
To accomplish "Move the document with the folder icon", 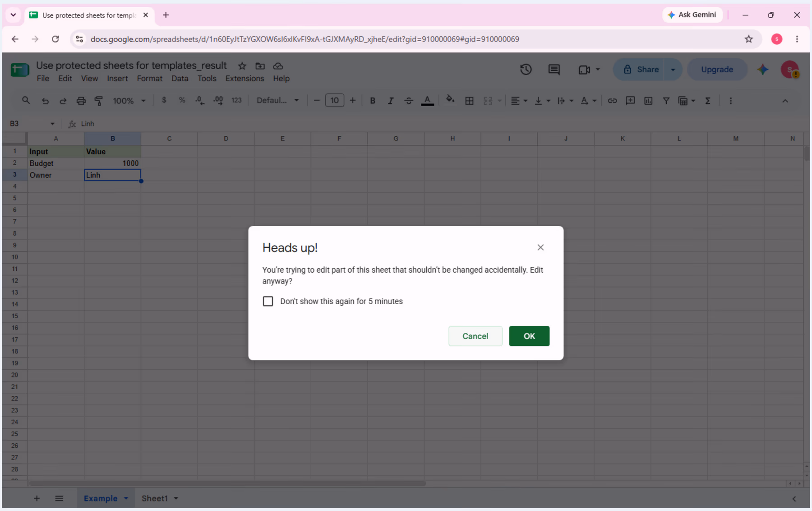I will pyautogui.click(x=260, y=66).
